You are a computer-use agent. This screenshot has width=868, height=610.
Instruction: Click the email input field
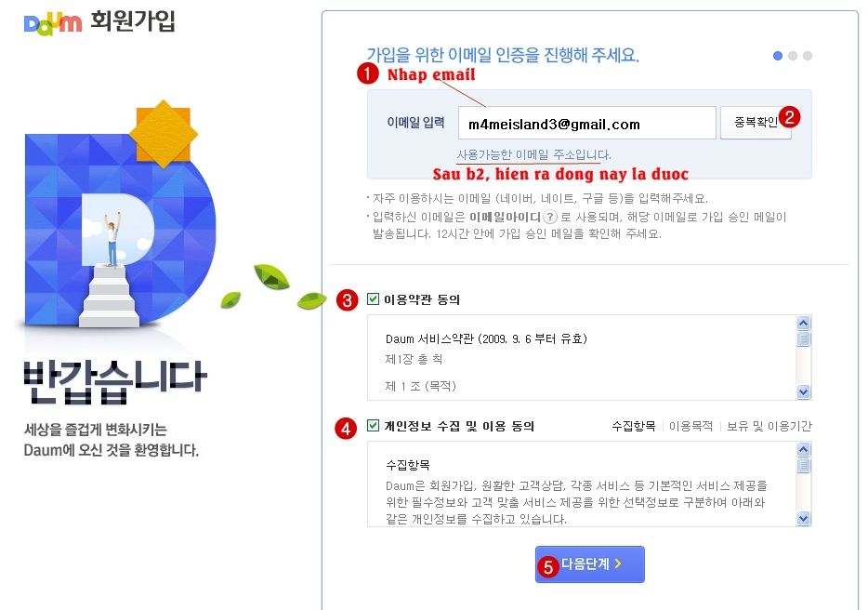point(586,123)
